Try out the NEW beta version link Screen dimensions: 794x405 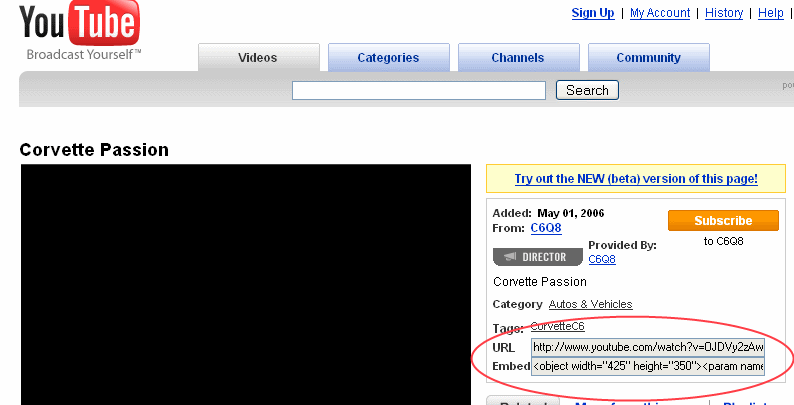tap(636, 179)
